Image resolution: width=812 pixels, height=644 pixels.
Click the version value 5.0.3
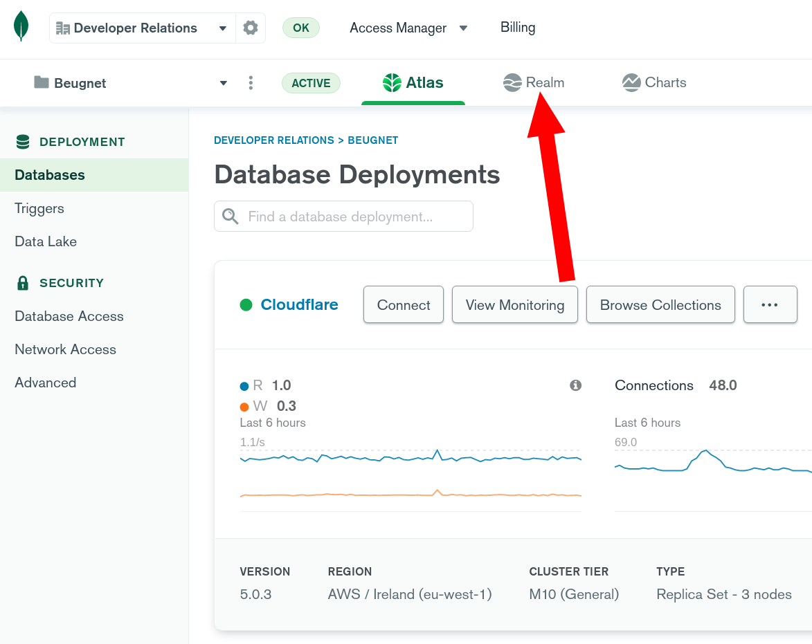click(256, 594)
